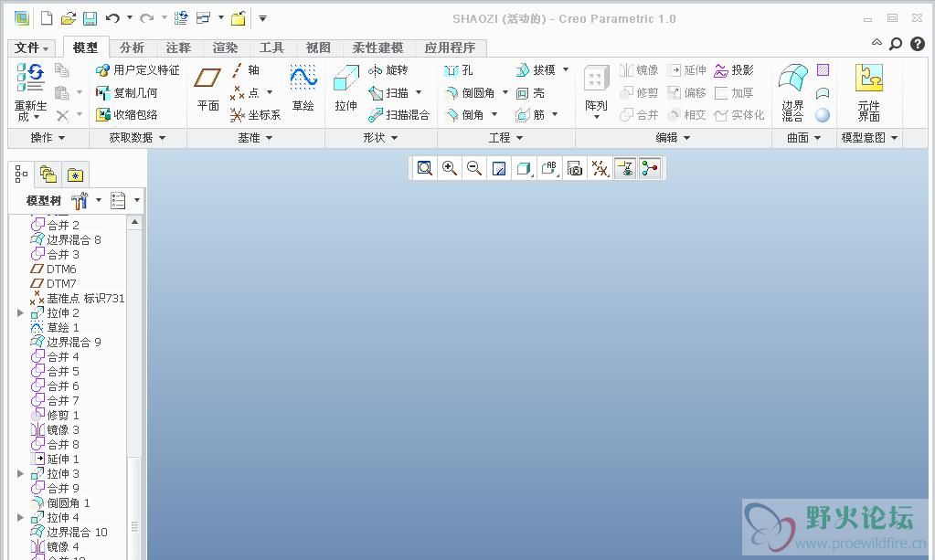The height and width of the screenshot is (560, 935).
Task: Open the model tree settings dropdown
Action: (x=99, y=200)
